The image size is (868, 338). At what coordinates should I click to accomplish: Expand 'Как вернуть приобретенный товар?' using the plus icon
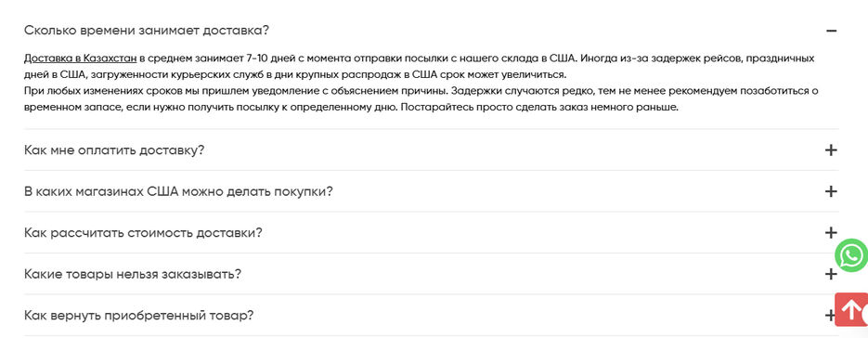pyautogui.click(x=830, y=316)
